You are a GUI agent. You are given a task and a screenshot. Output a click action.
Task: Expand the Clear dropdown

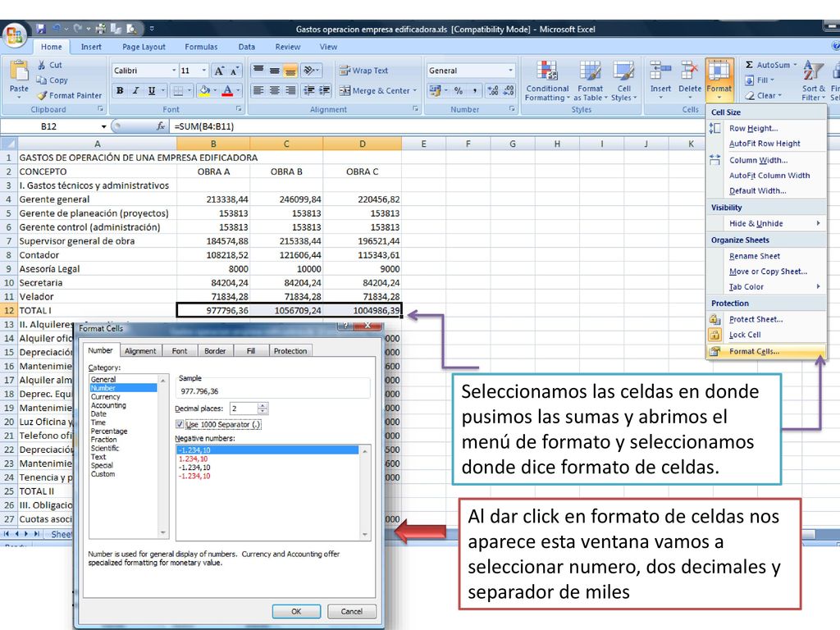(779, 95)
